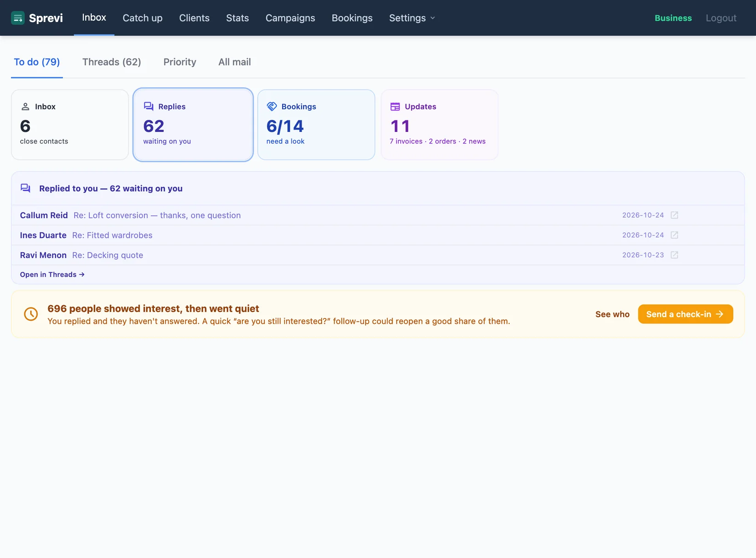Open the Inbox nav item
Viewport: 756px width, 558px height.
tap(94, 17)
